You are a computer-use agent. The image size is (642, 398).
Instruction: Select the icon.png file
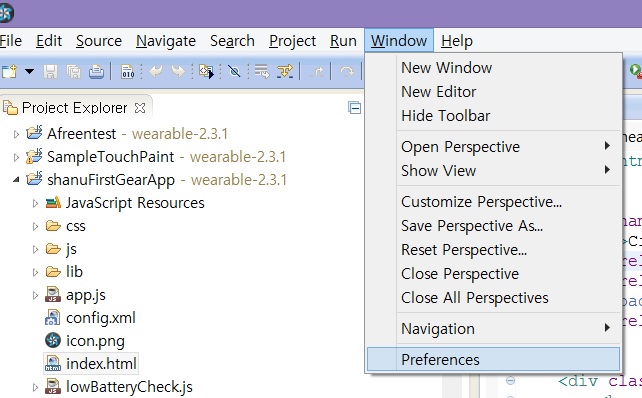coord(85,341)
